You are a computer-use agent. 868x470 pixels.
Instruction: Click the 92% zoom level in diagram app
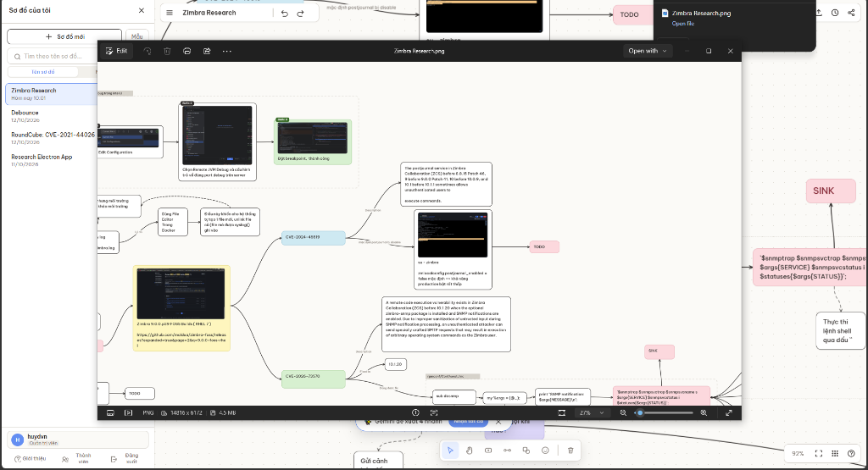[798, 453]
